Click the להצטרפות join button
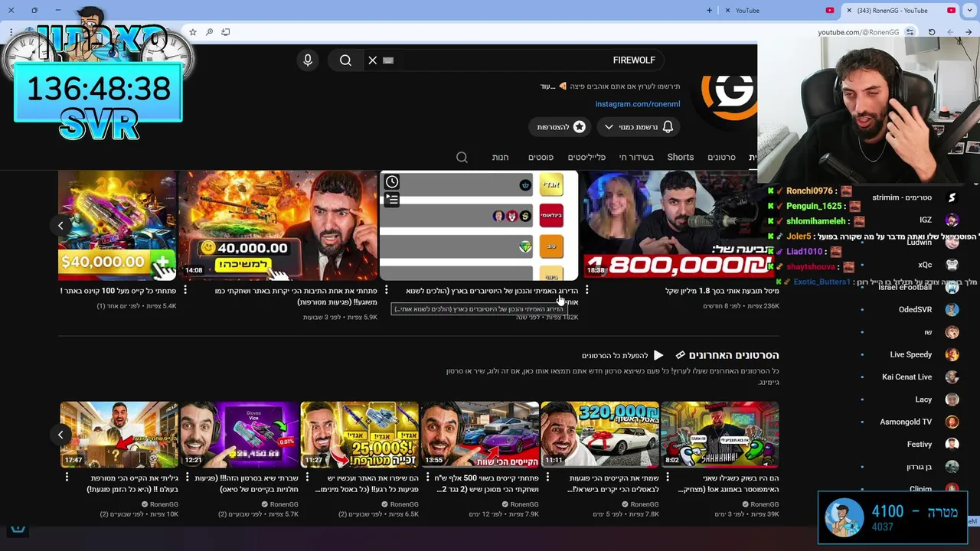Screen dimensions: 980x551 tap(561, 127)
